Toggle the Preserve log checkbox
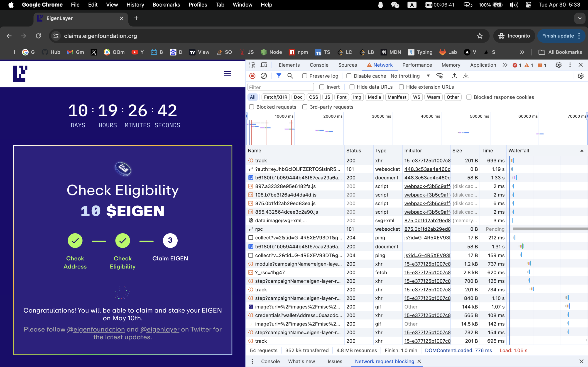This screenshot has width=588, height=367. pos(304,76)
